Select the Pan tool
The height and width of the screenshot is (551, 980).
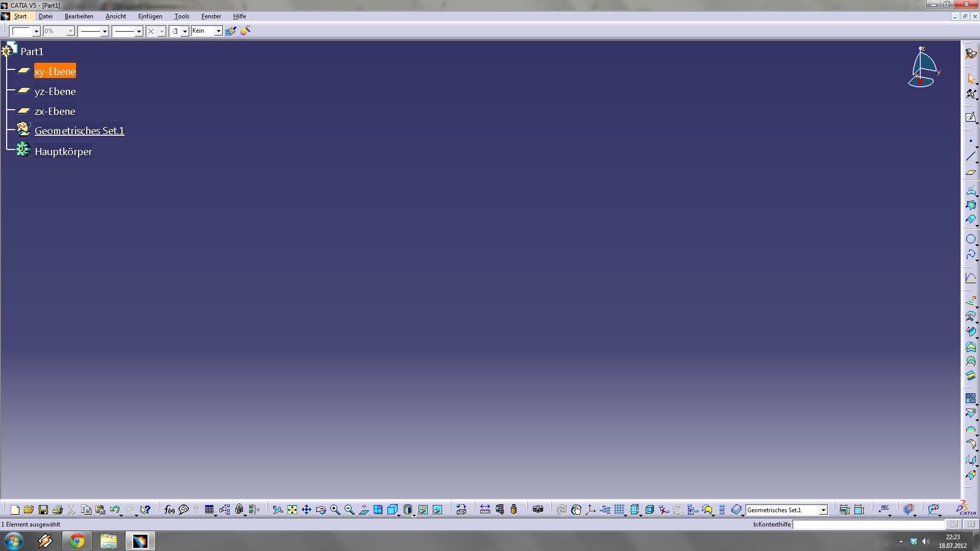coord(306,510)
